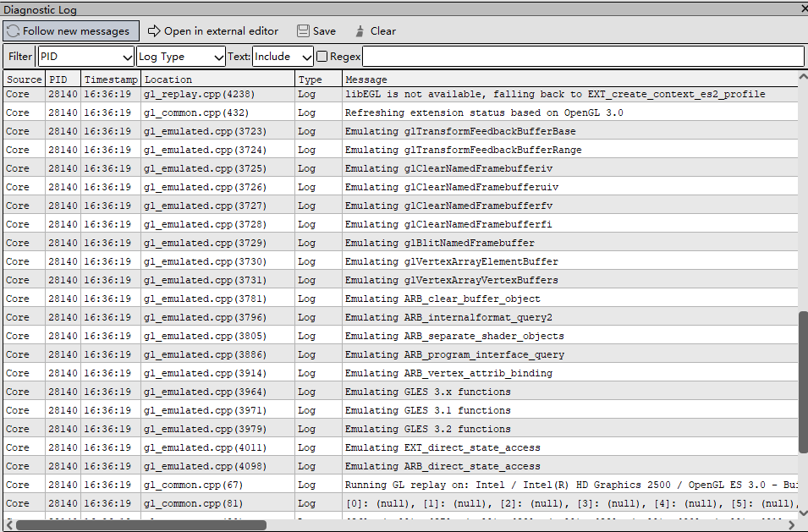Click location gl_emulated.cpp(4098)

tap(205, 466)
